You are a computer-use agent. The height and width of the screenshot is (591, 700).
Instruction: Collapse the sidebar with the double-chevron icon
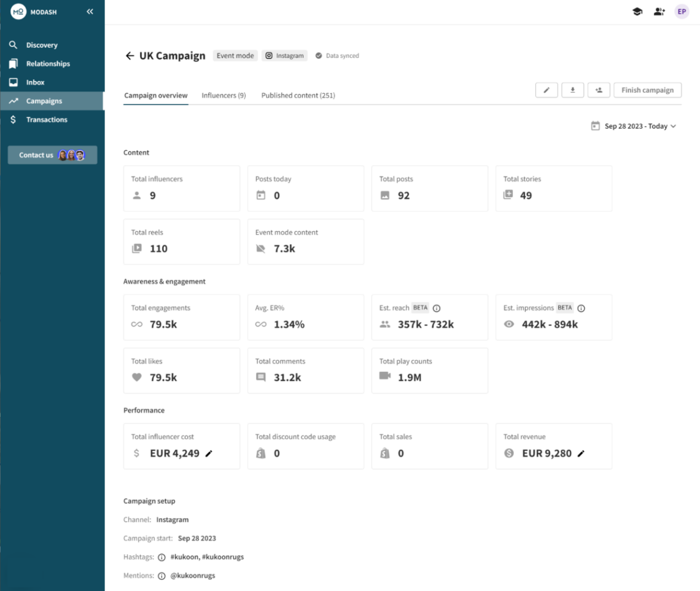pos(89,11)
